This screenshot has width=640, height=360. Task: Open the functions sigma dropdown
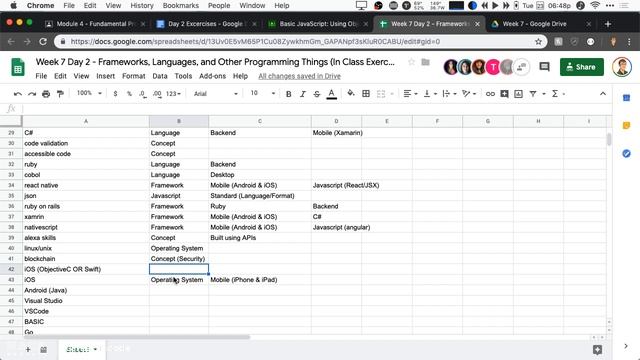558,94
